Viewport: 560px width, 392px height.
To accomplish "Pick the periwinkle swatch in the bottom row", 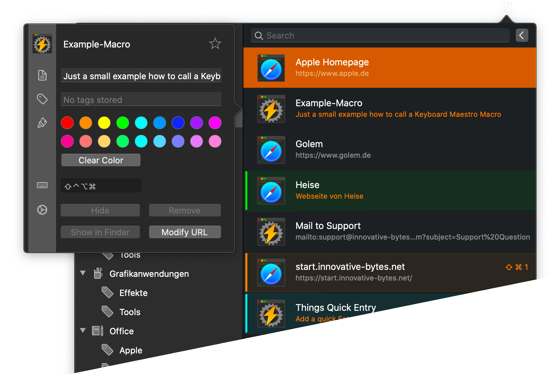I will tap(178, 141).
